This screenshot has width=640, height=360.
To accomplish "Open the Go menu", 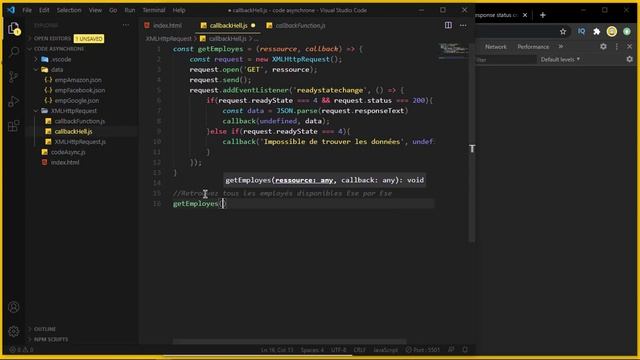I will click(113, 10).
